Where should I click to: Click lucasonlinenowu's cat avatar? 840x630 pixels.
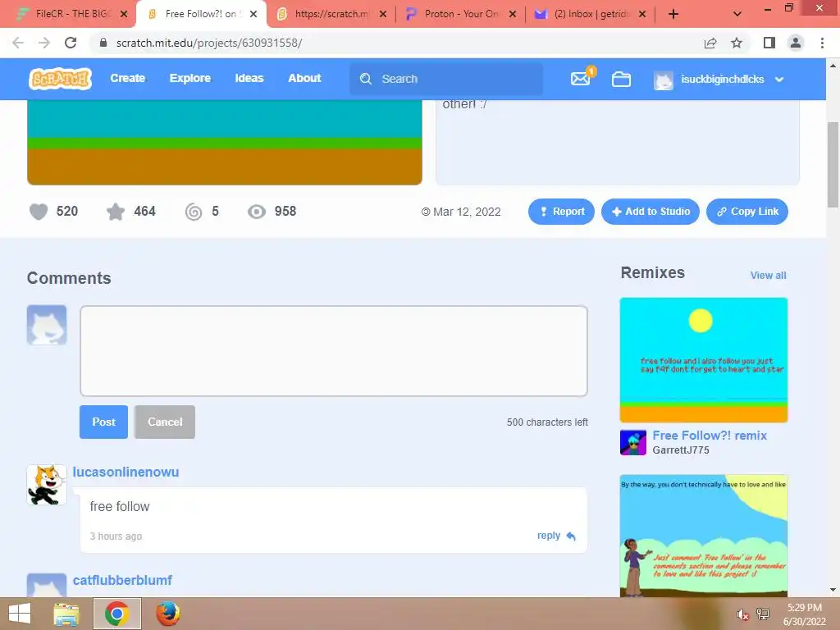coord(47,485)
